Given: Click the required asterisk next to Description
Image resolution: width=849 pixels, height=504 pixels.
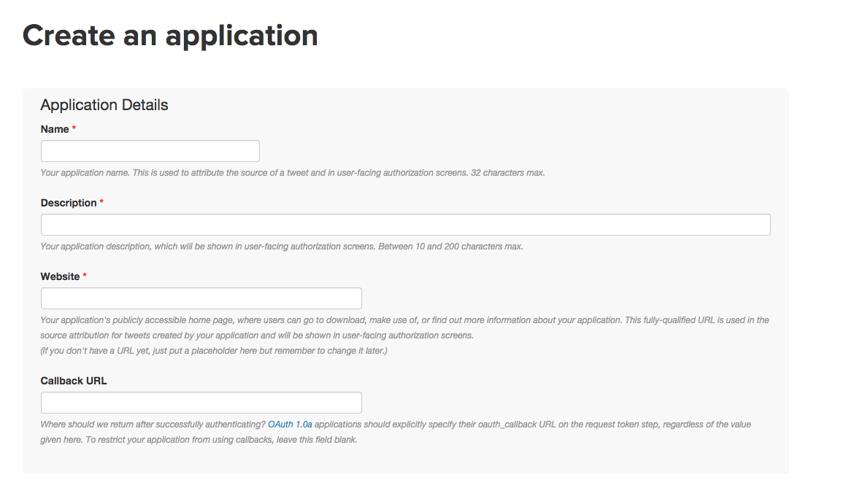Looking at the screenshot, I should [101, 203].
